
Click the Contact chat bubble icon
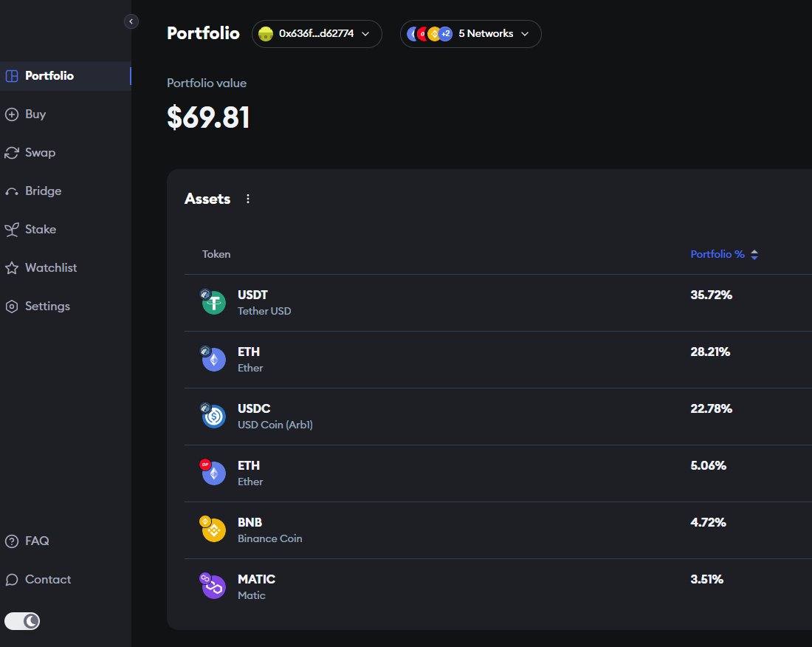(x=11, y=580)
